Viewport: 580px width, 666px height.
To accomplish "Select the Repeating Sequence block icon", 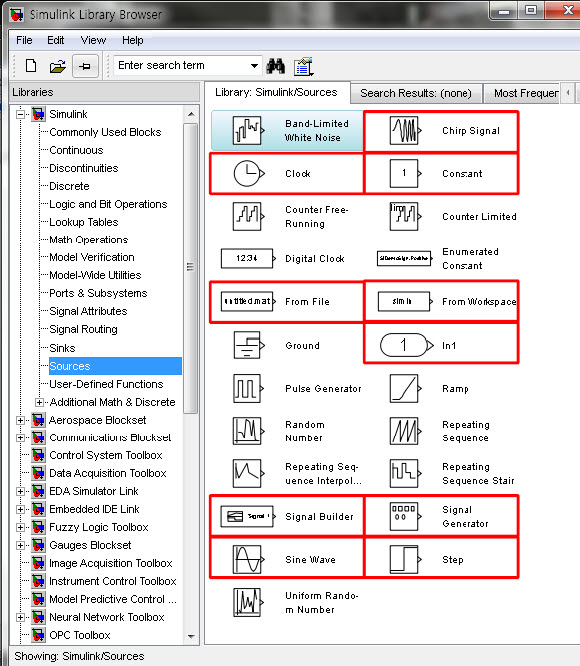I will (405, 431).
